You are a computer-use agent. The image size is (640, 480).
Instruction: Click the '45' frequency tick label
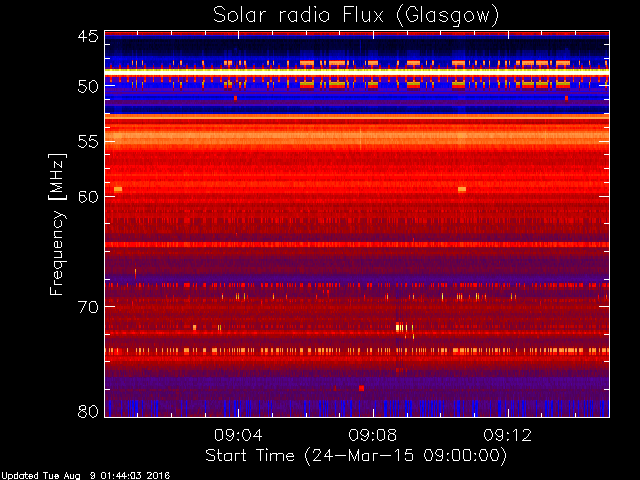pyautogui.click(x=88, y=37)
